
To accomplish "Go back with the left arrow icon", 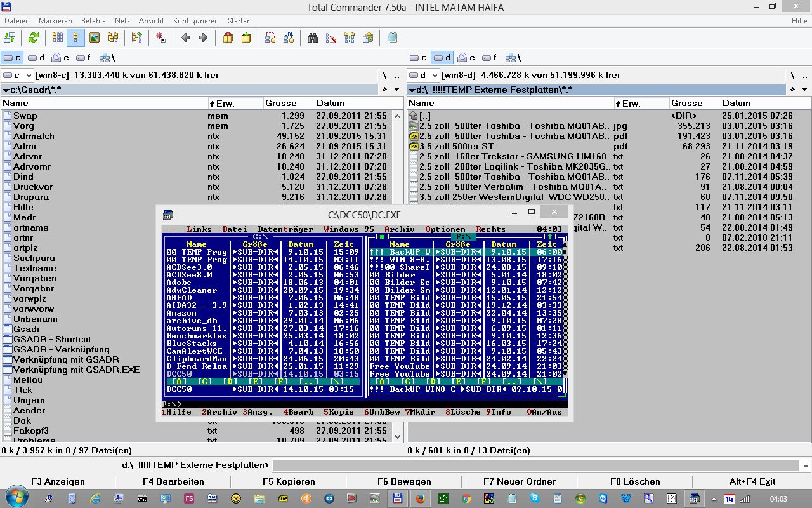I will (185, 37).
